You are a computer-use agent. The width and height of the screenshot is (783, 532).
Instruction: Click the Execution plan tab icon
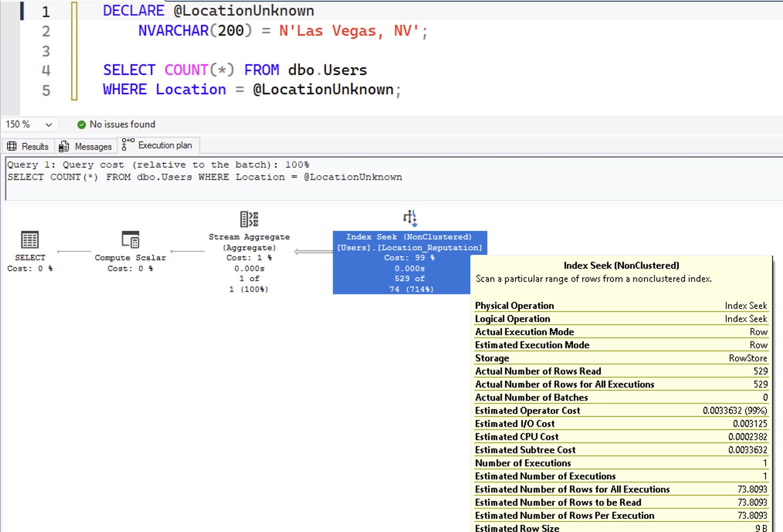(128, 145)
